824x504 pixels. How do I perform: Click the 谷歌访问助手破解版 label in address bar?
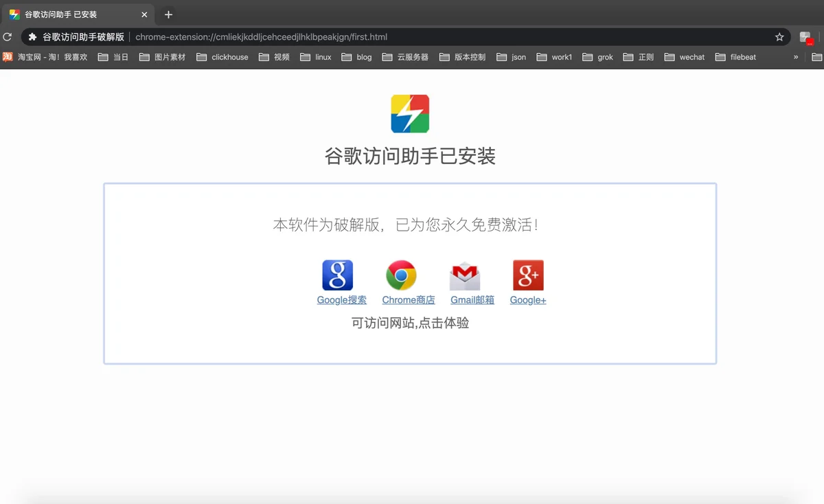click(83, 37)
